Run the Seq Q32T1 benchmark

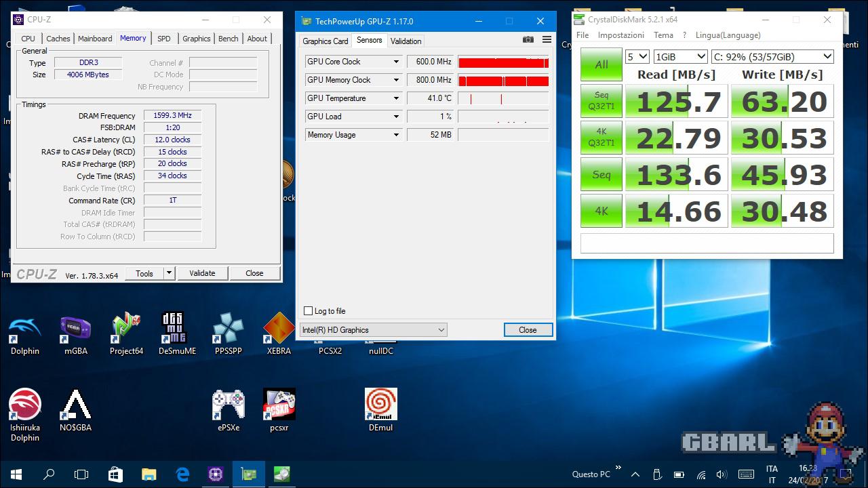click(601, 102)
